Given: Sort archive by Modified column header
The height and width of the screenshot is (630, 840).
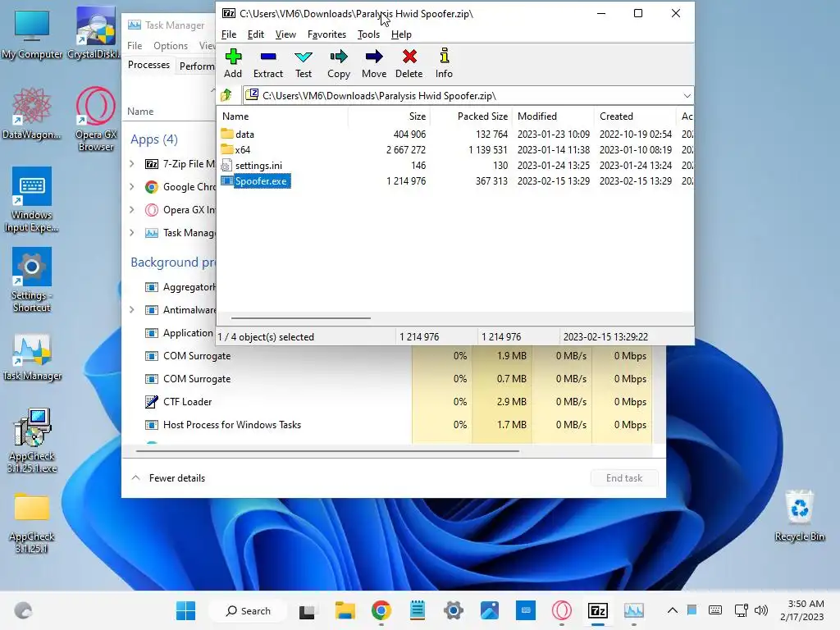Looking at the screenshot, I should pos(554,116).
